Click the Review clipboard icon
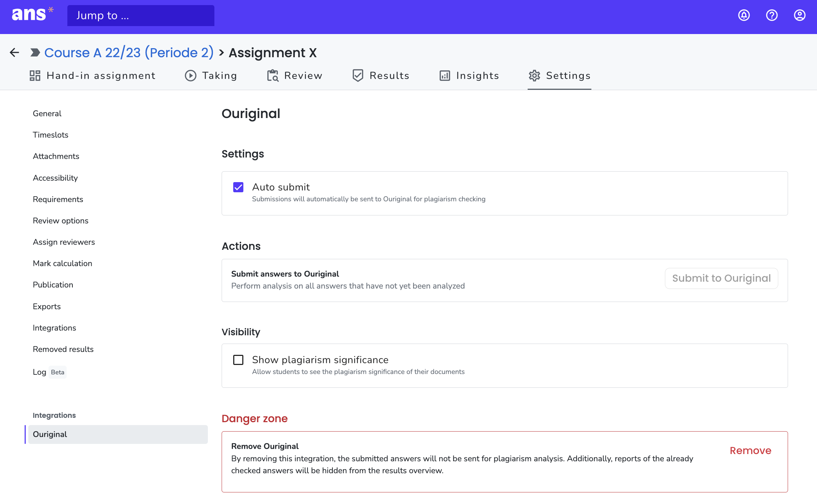This screenshot has height=504, width=817. pos(273,75)
